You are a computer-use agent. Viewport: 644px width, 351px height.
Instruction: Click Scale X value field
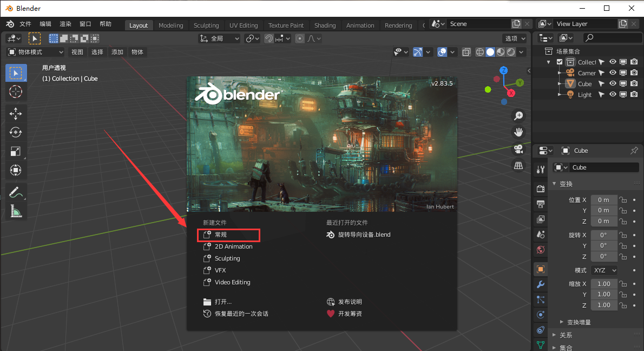pos(604,284)
